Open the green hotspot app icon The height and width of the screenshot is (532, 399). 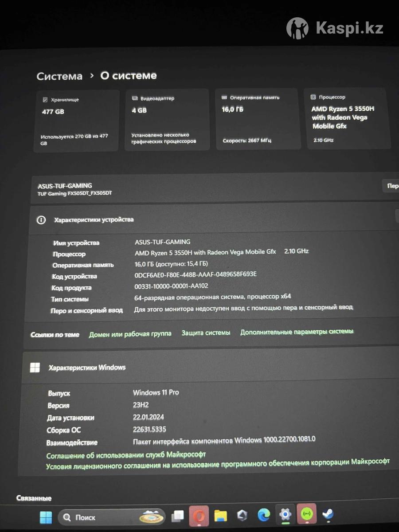pos(306,514)
